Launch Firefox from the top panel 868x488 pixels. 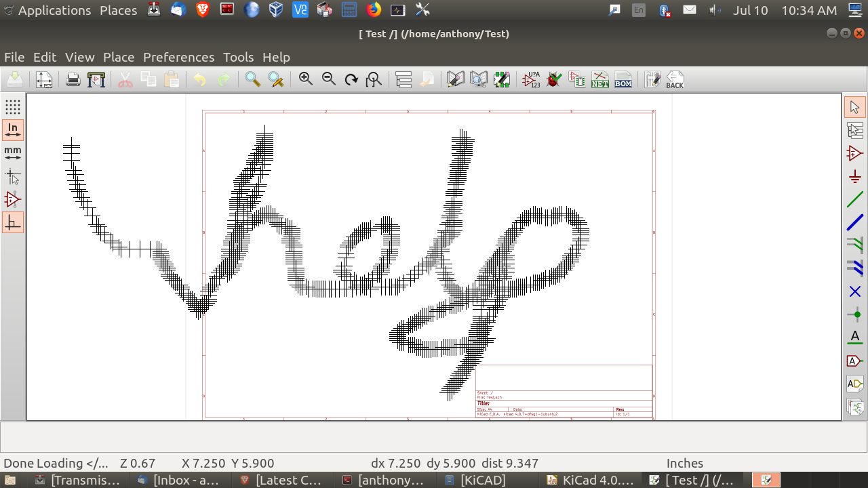pyautogui.click(x=374, y=9)
